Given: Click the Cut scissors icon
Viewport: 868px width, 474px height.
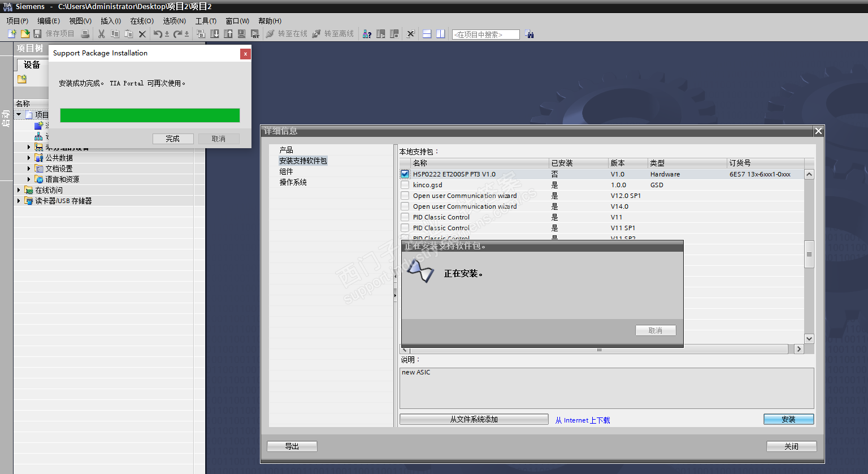Looking at the screenshot, I should (102, 34).
